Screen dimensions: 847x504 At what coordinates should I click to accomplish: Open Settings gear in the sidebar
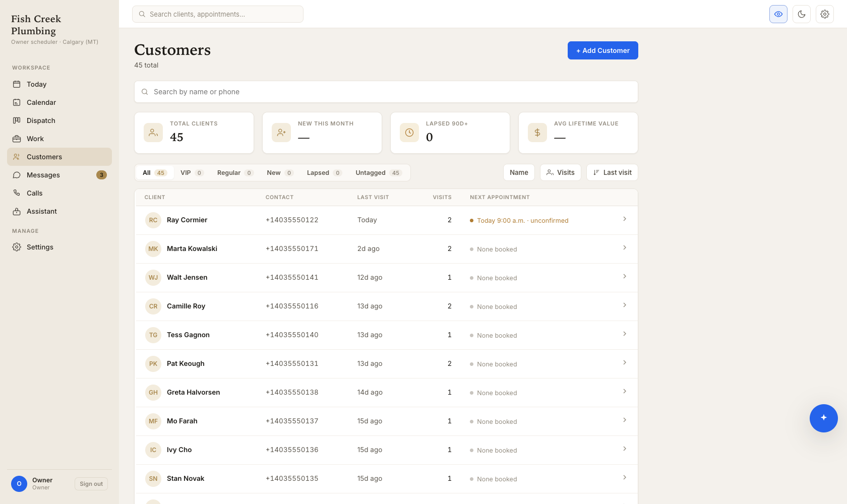click(17, 247)
